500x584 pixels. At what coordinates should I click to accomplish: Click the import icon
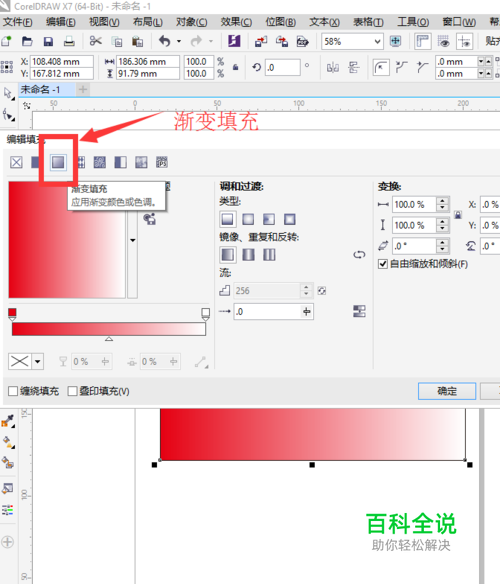261,41
